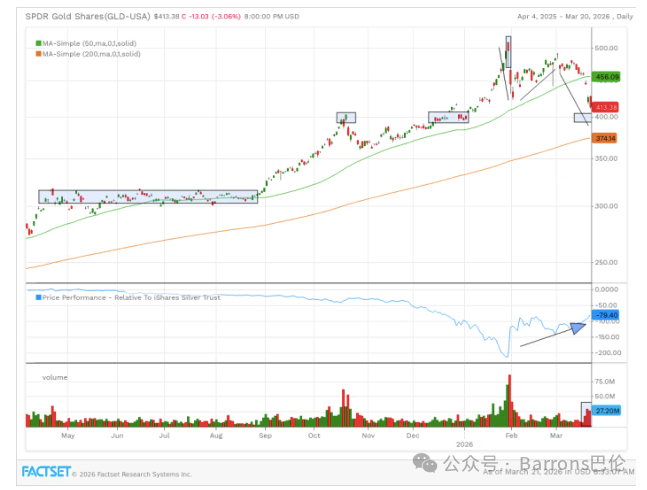Click the Relative To iShares Silver Trust label
Screen dimensions: 647x490
tap(167, 297)
